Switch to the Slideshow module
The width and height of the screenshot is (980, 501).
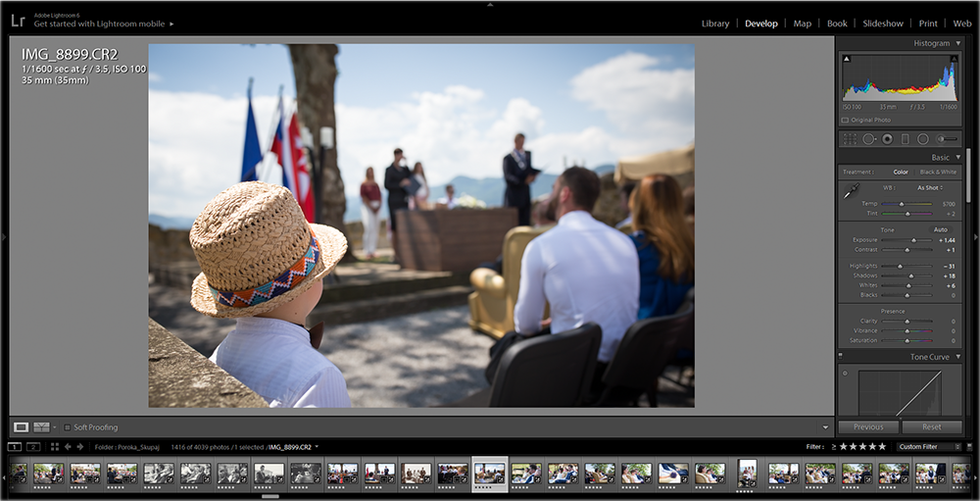click(x=883, y=24)
